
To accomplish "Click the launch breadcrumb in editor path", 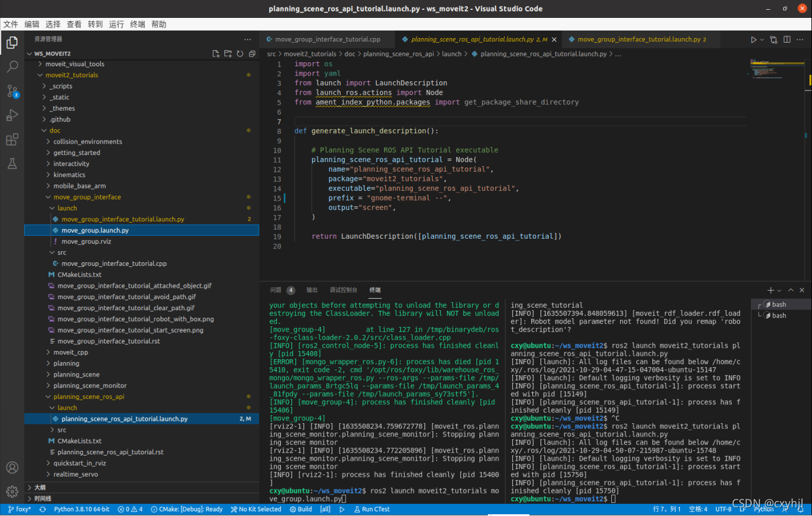I will pyautogui.click(x=452, y=54).
